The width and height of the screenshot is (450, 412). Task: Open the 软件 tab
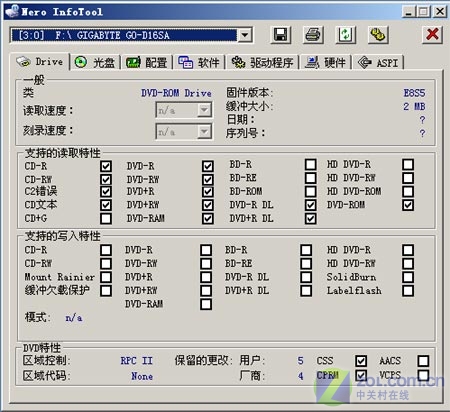coord(199,62)
